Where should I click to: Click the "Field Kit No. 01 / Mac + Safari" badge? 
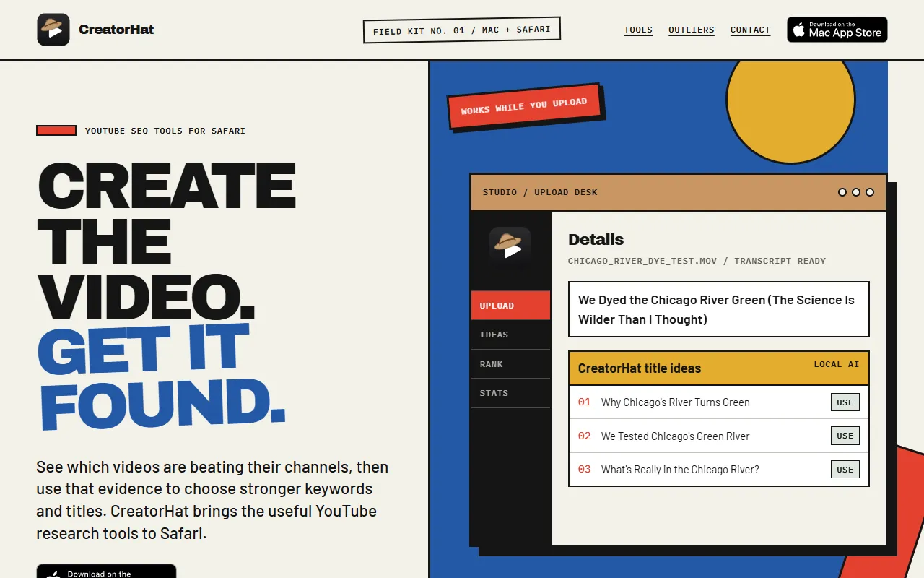[x=462, y=30]
